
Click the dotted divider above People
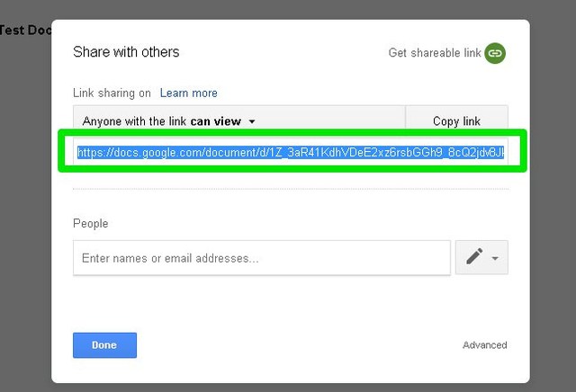pyautogui.click(x=290, y=190)
